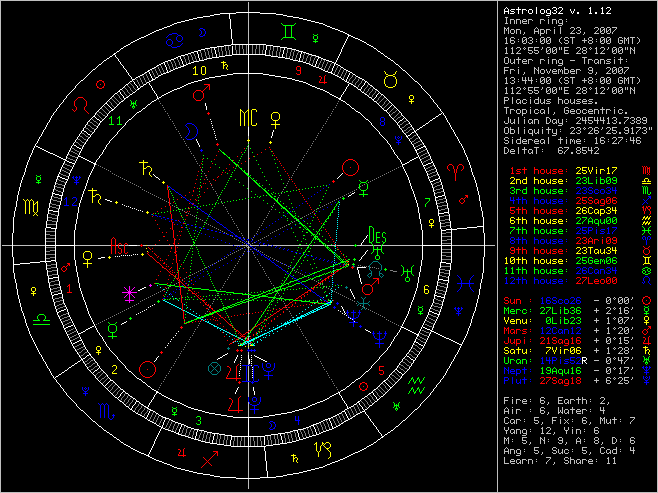The height and width of the screenshot is (493, 658).
Task: Click the yellow Capricorn sign glyph
Action: 323,451
